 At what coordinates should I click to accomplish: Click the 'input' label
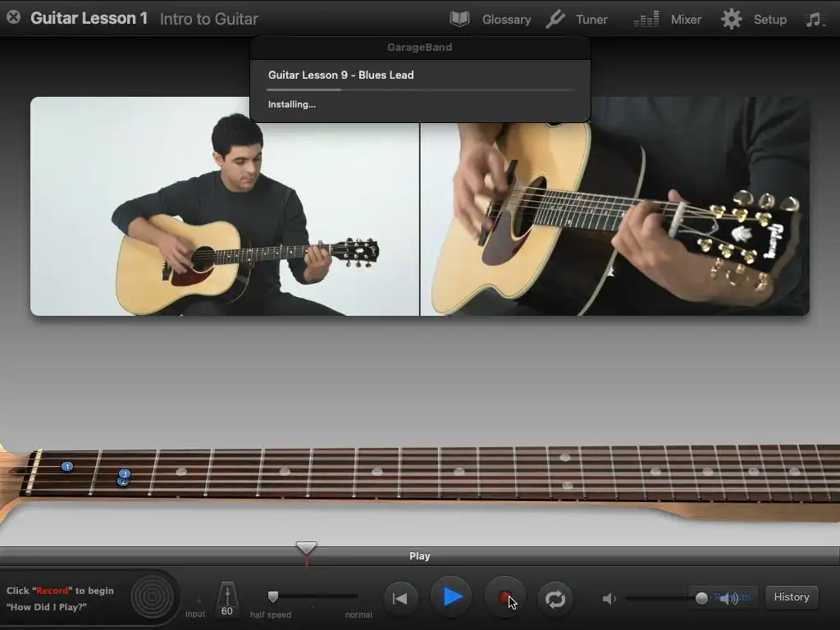coord(195,614)
